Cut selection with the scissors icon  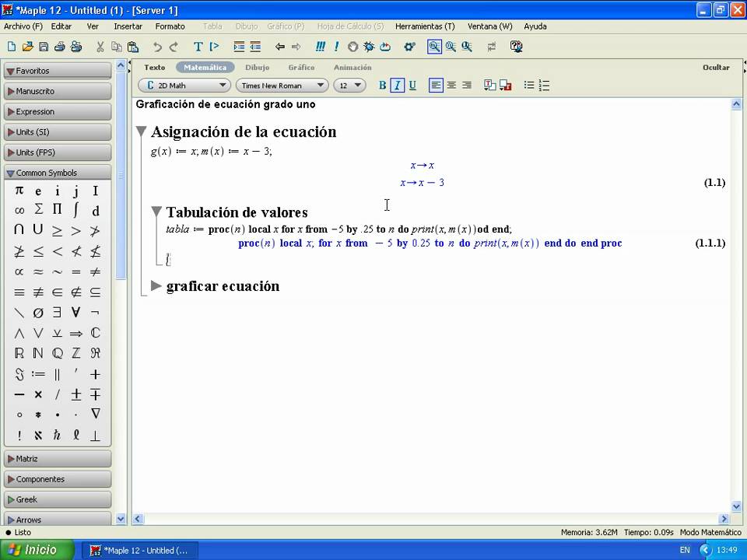coord(100,46)
